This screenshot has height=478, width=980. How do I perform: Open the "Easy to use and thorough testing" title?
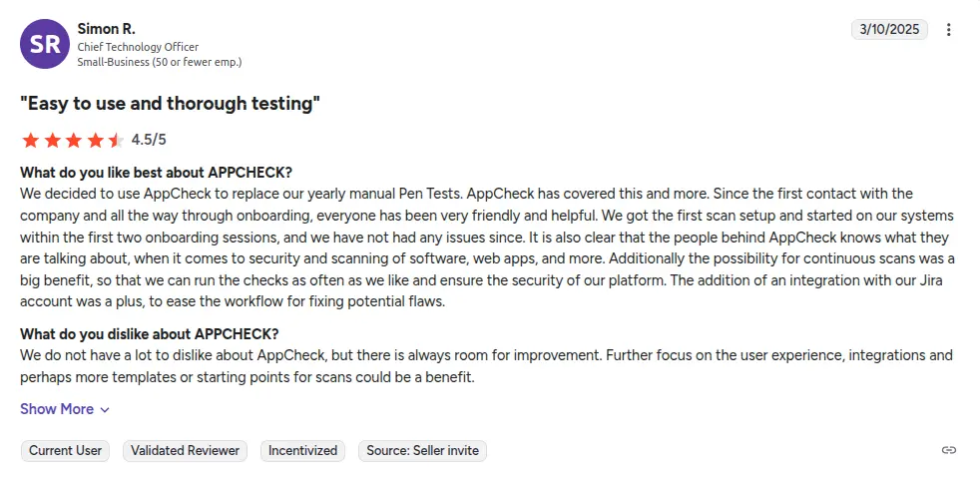point(170,104)
